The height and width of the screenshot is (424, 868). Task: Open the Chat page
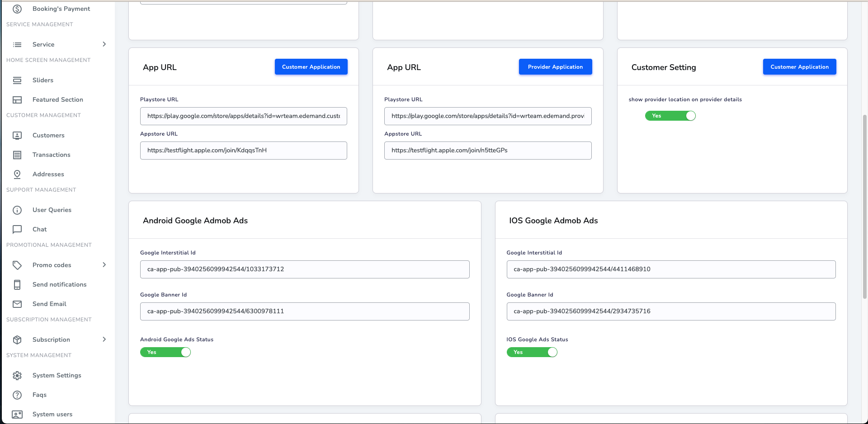40,229
